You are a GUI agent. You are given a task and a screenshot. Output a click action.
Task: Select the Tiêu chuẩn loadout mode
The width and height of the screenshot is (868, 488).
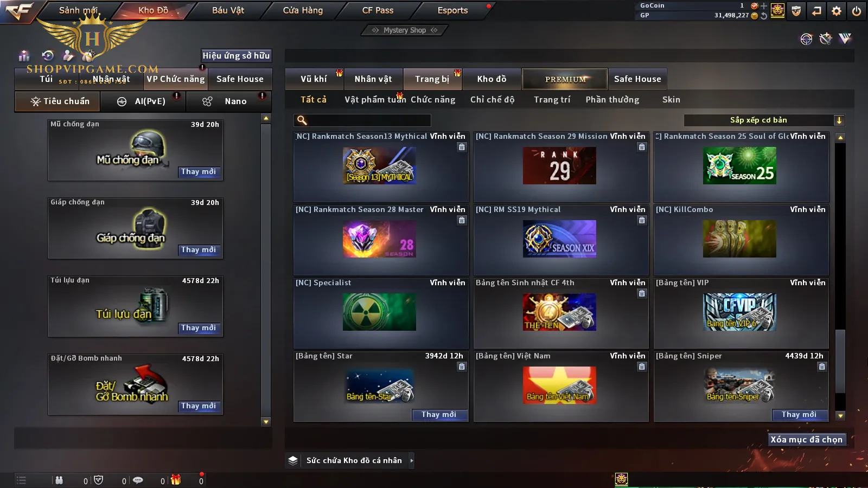tap(58, 101)
